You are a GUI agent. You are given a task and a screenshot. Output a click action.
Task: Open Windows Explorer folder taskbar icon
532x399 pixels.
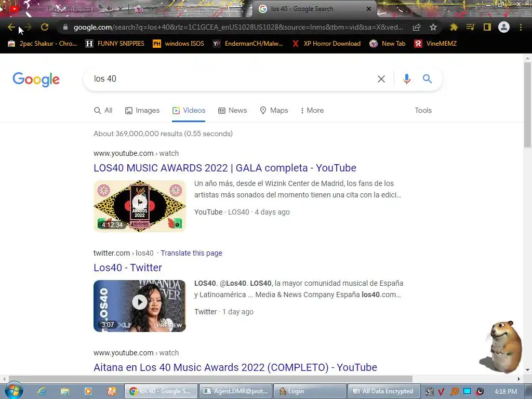click(x=65, y=391)
